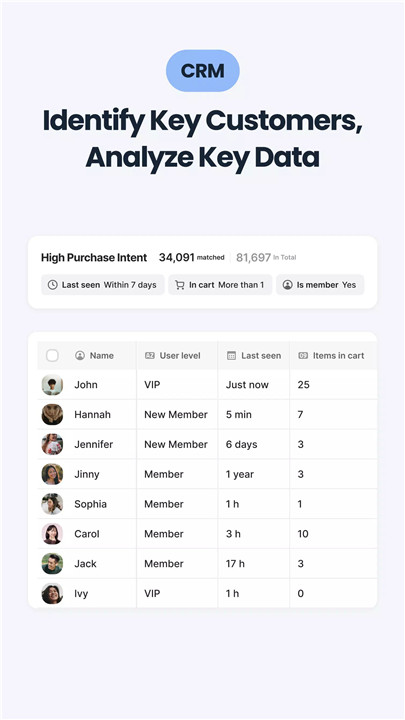Open the In cart More than 1 filter
The image size is (405, 720).
tap(220, 285)
